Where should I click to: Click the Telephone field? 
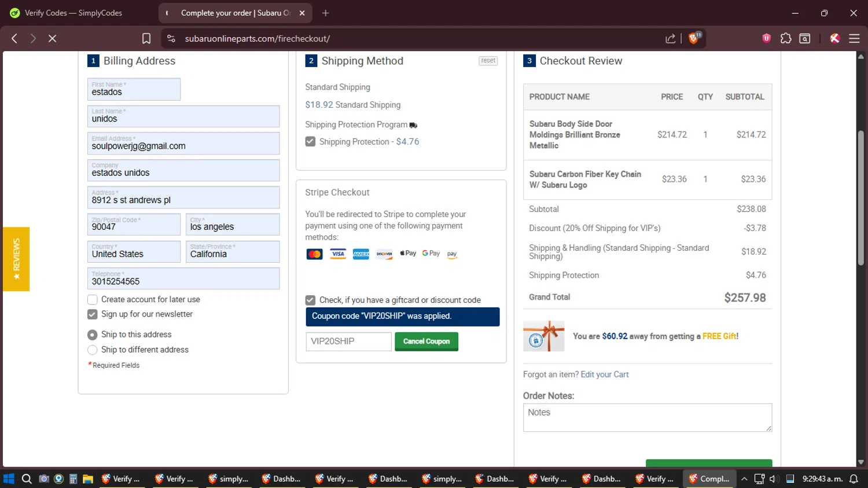coord(183,278)
